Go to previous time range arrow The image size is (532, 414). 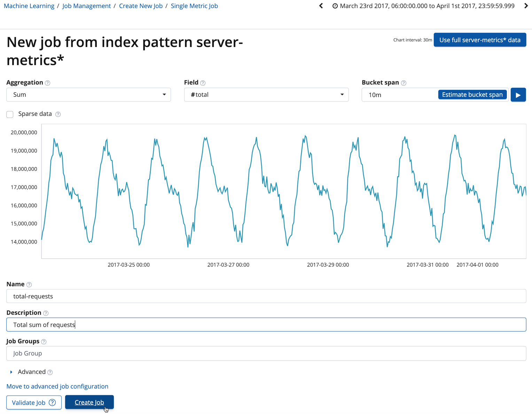point(321,6)
